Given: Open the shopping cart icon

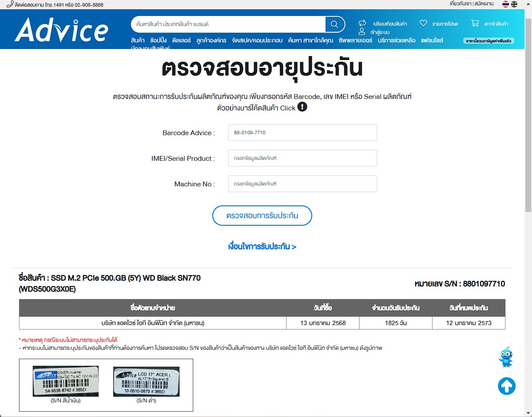Looking at the screenshot, I should coord(475,23).
